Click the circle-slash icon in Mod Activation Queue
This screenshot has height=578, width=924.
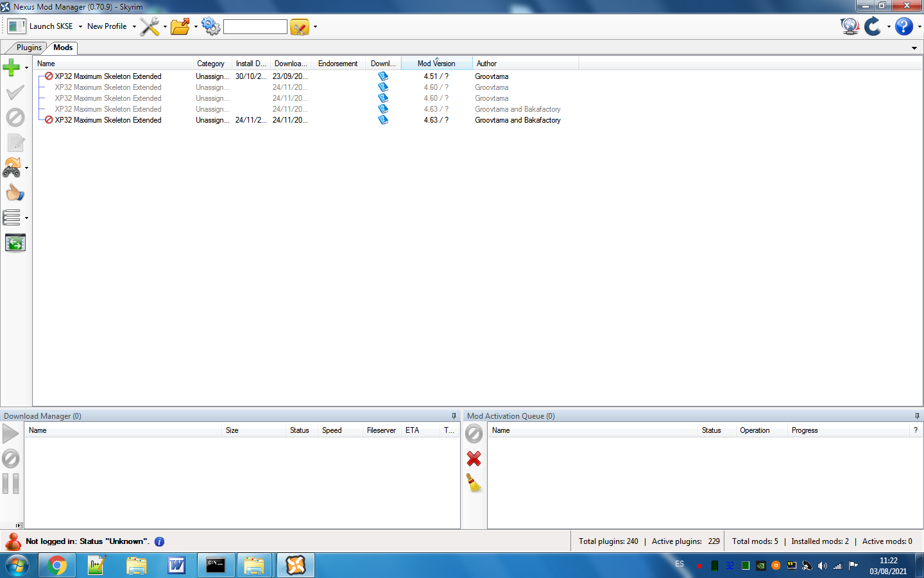(x=474, y=433)
